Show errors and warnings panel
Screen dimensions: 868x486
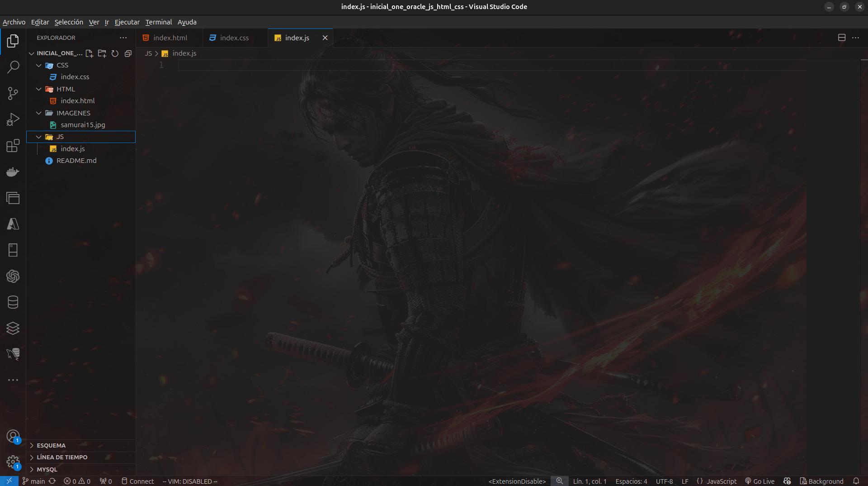[x=77, y=481]
